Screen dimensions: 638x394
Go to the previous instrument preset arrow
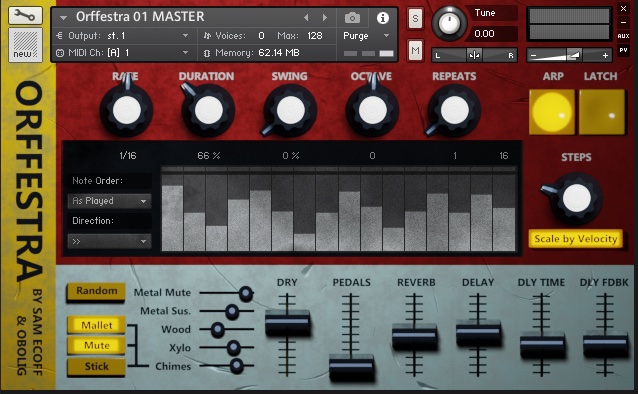[306, 18]
